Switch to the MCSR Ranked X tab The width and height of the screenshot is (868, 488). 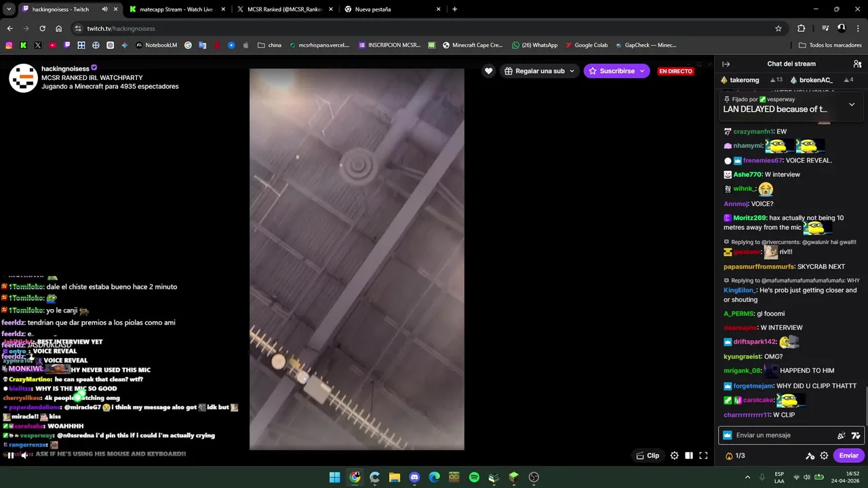tap(285, 9)
